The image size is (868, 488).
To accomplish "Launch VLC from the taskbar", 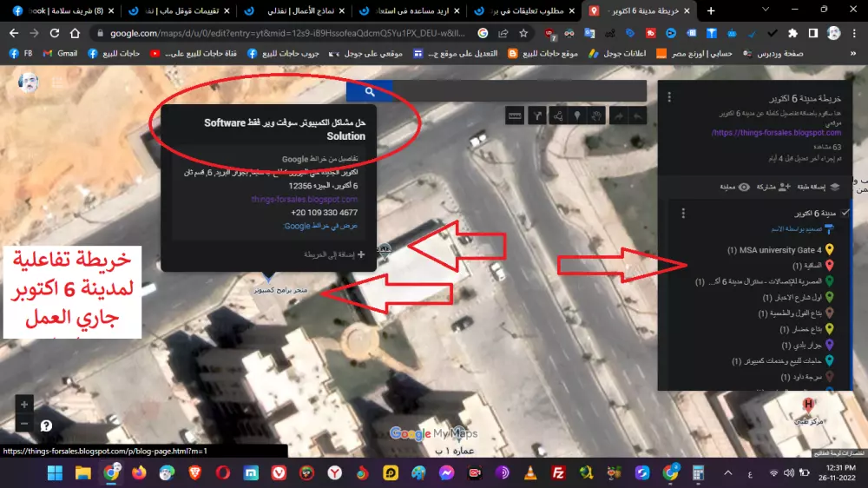I will (530, 473).
